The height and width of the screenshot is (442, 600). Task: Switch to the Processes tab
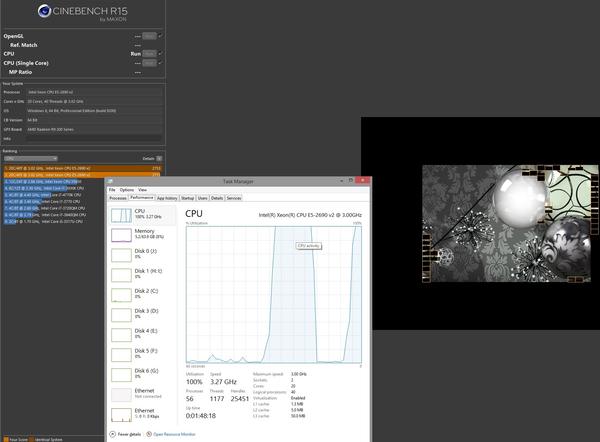tap(118, 198)
